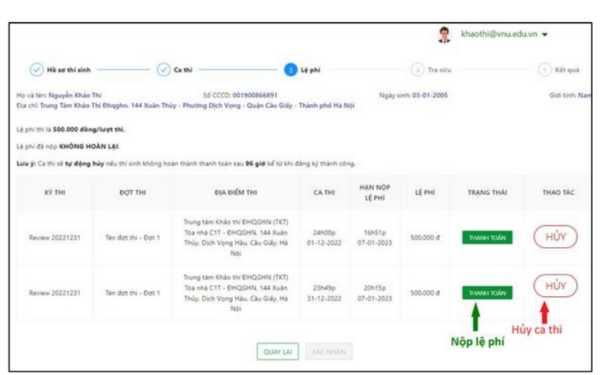Open the khaothi@vnu.edu.vn account dropdown arrow
Viewport: 600px width, 375px height.
click(x=545, y=34)
